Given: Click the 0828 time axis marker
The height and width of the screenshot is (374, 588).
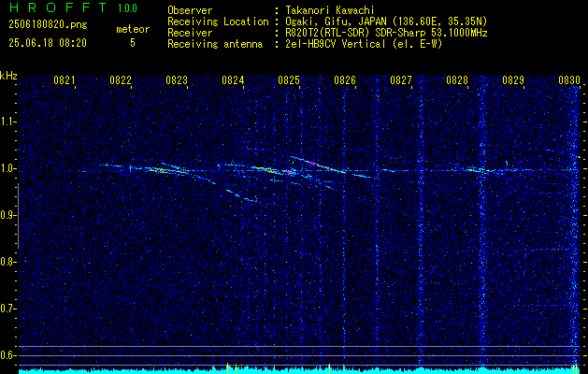Looking at the screenshot, I should click(457, 79).
